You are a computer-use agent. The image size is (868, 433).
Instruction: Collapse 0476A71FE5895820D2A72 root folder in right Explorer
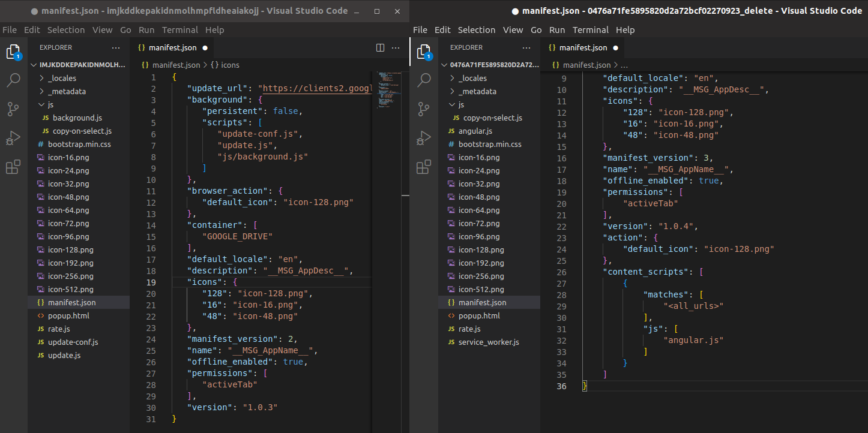tap(489, 65)
